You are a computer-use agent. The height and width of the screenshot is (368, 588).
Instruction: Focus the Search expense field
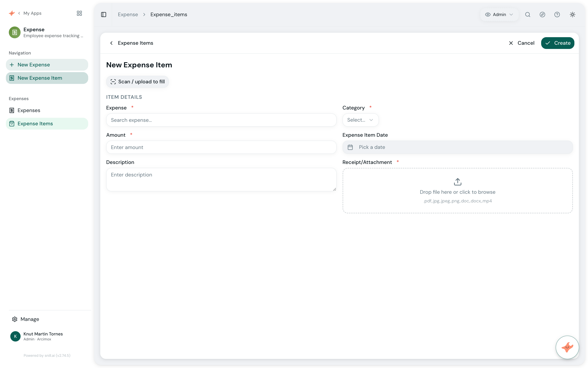pyautogui.click(x=221, y=120)
